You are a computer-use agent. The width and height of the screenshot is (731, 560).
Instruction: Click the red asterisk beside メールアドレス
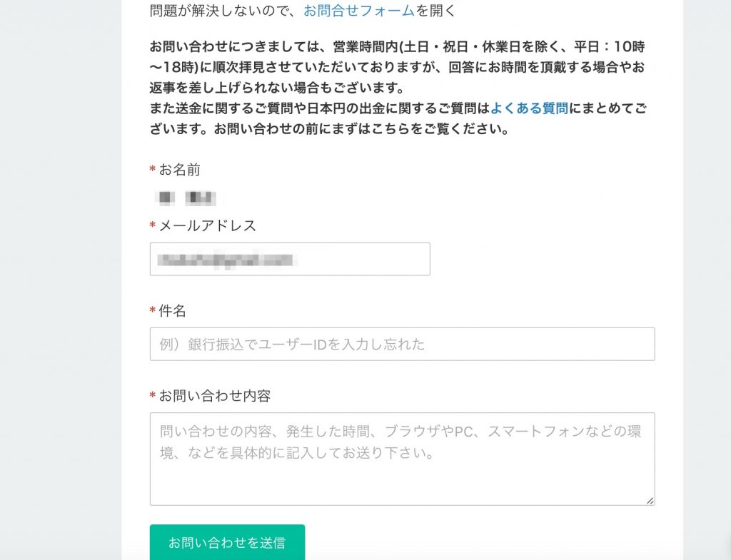(x=153, y=225)
